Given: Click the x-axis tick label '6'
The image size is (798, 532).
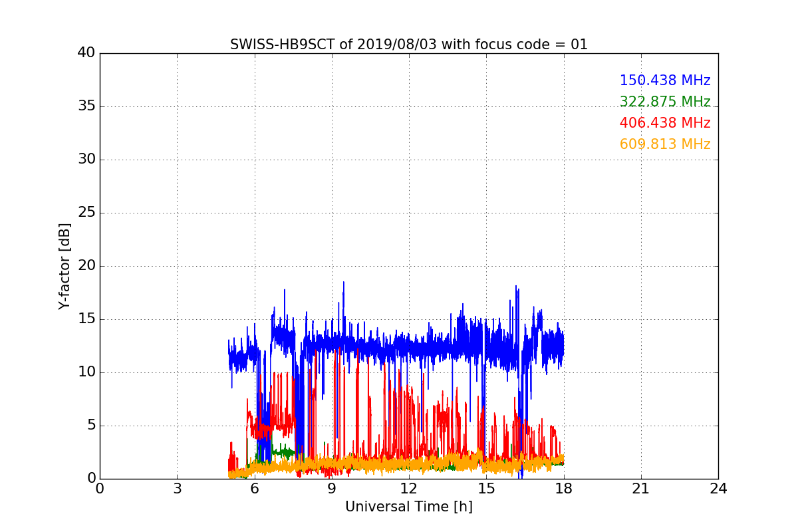Looking at the screenshot, I should tap(254, 489).
